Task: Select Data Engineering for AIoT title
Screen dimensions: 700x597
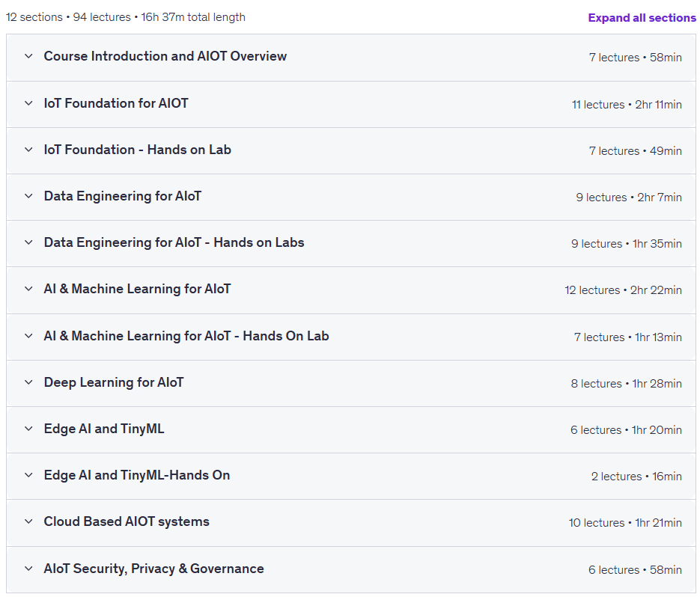Action: [123, 196]
